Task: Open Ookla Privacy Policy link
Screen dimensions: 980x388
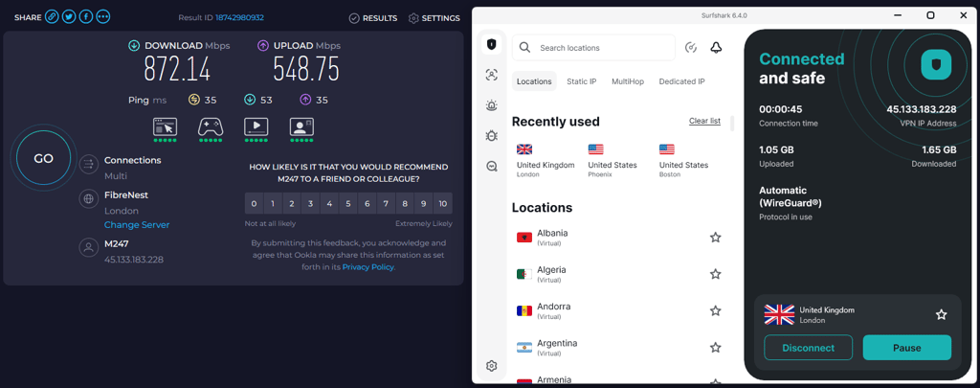Action: [x=368, y=266]
